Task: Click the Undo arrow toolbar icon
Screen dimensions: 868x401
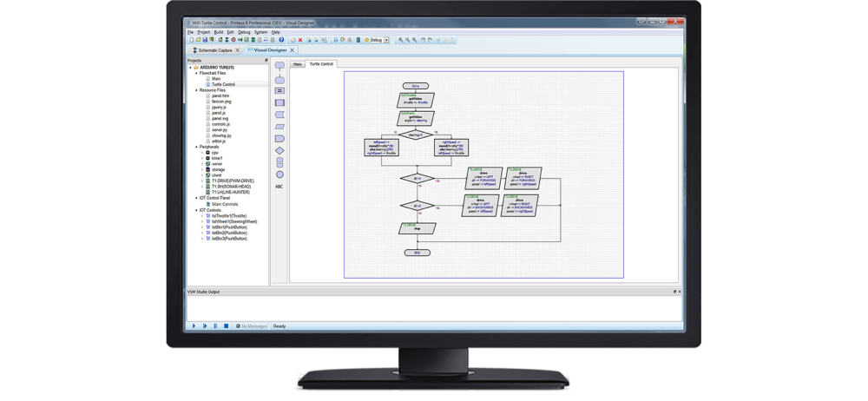Action: (423, 40)
